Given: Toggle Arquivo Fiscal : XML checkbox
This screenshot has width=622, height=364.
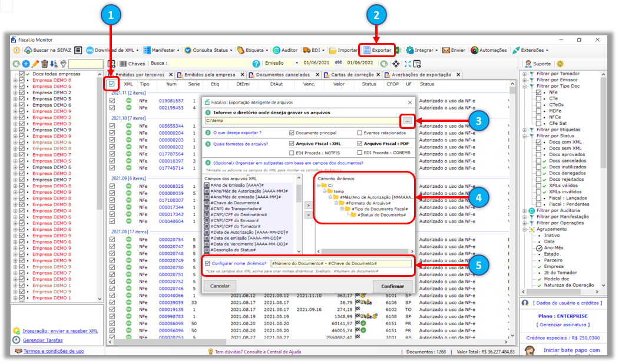Looking at the screenshot, I should point(292,144).
